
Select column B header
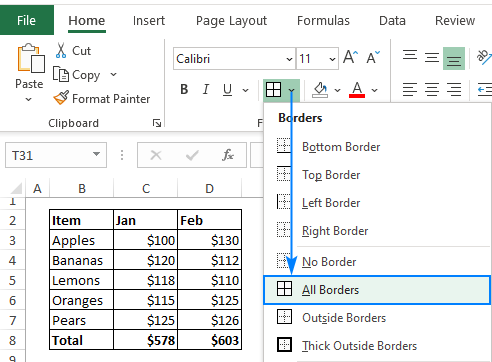(82, 189)
